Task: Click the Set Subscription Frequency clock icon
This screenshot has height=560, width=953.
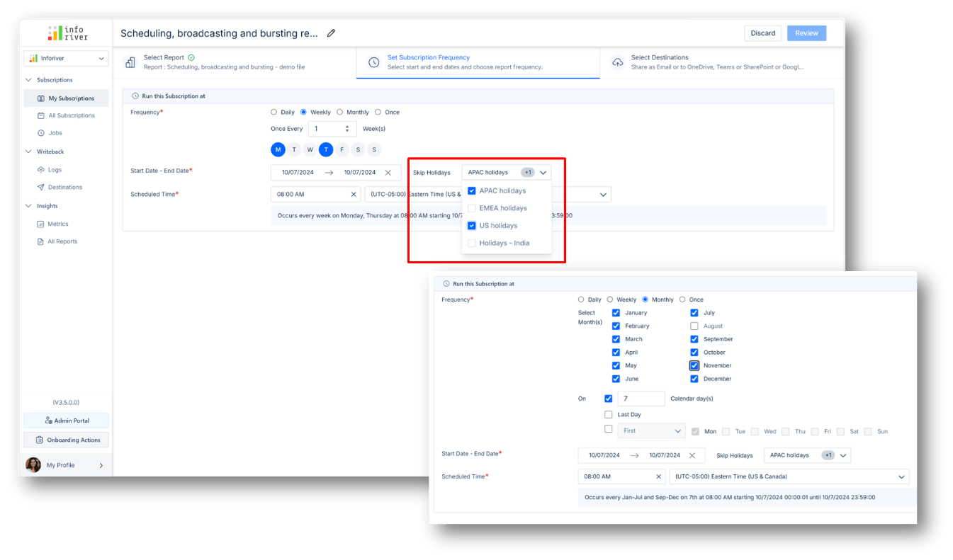Action: (x=374, y=62)
